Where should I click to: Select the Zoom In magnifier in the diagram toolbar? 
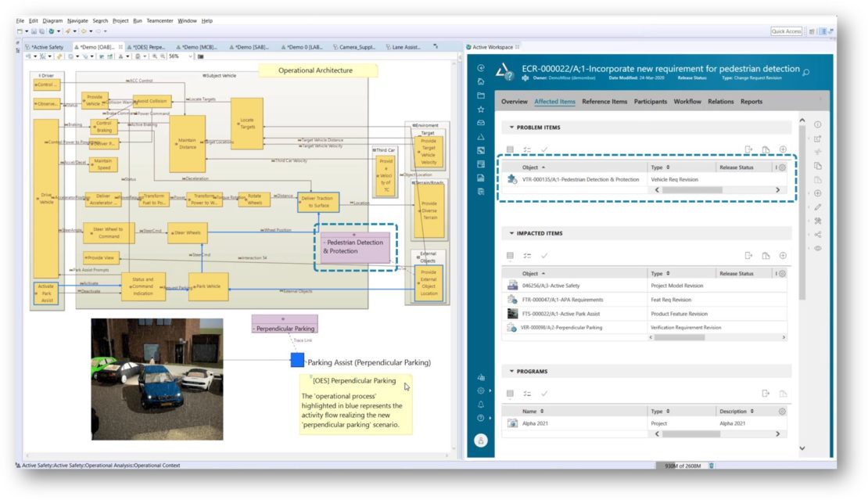tap(154, 58)
